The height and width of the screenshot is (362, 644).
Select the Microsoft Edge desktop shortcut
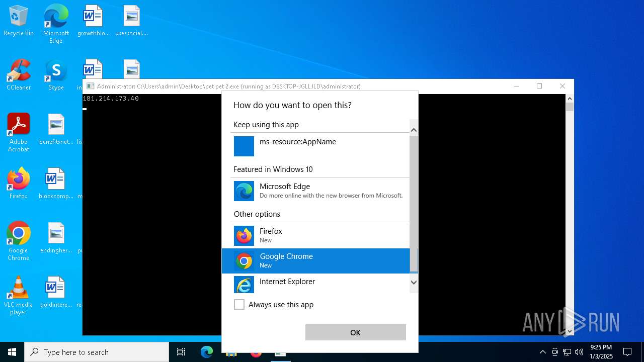click(x=56, y=24)
